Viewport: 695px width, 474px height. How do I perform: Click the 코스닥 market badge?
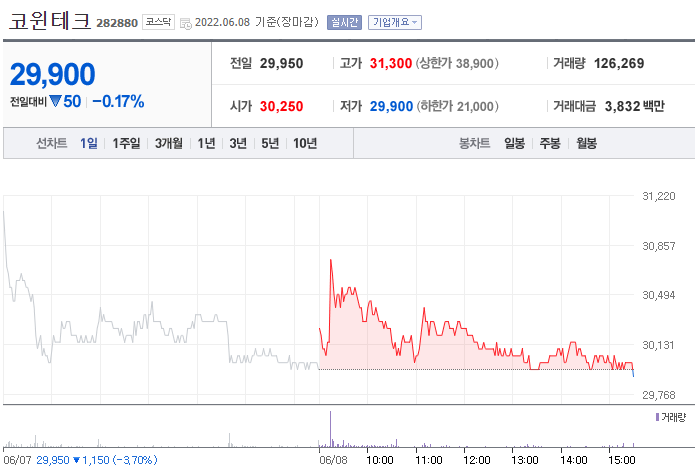158,22
